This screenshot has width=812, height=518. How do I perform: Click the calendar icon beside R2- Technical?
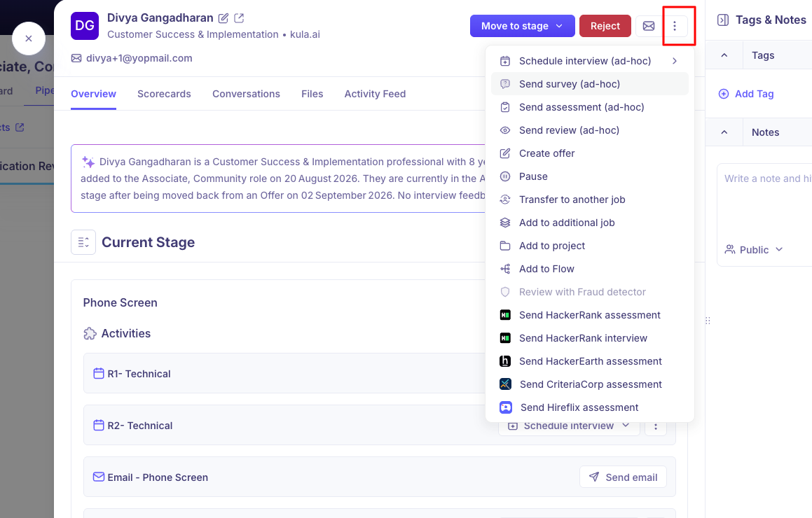(x=98, y=426)
